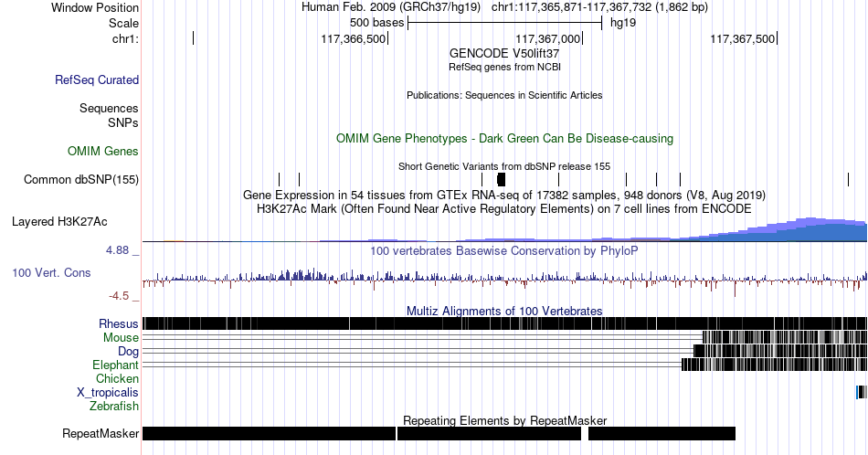Open the OMIM Genes track label
This screenshot has width=868, height=455.
pos(103,151)
